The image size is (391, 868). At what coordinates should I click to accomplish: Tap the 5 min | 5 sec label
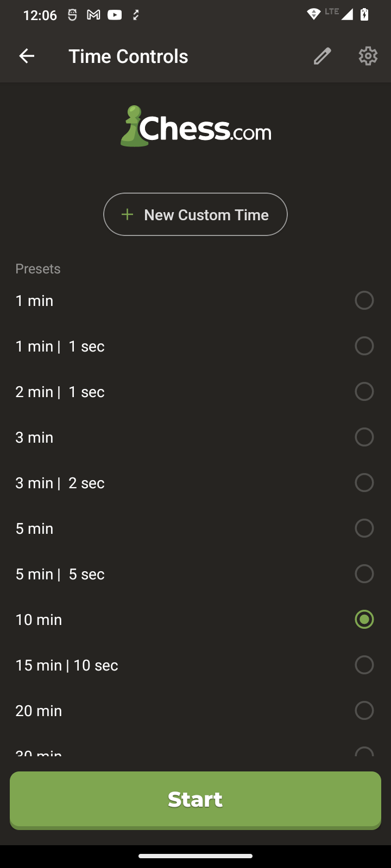click(x=60, y=574)
